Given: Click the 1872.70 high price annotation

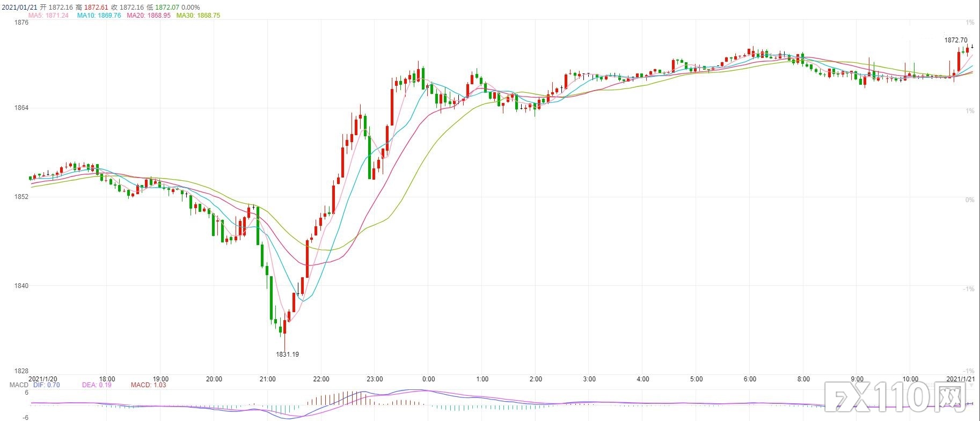Looking at the screenshot, I should [x=956, y=40].
